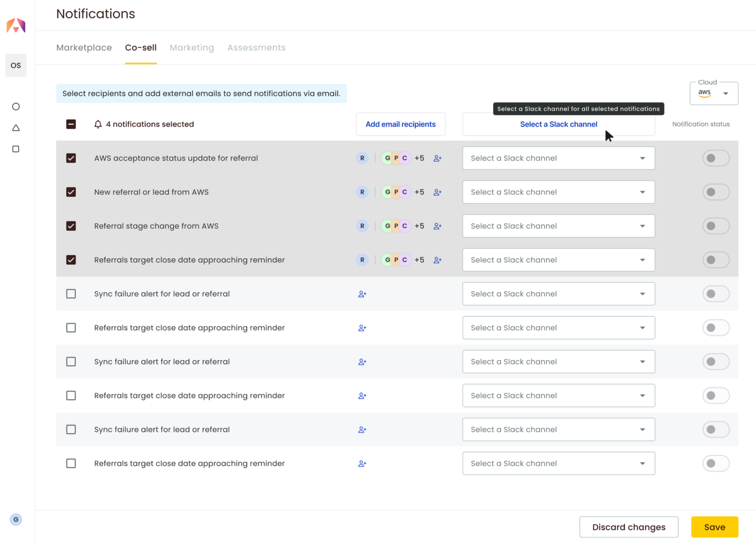This screenshot has height=543, width=756.
Task: Toggle the select-all notifications checkbox in header
Action: click(x=71, y=124)
